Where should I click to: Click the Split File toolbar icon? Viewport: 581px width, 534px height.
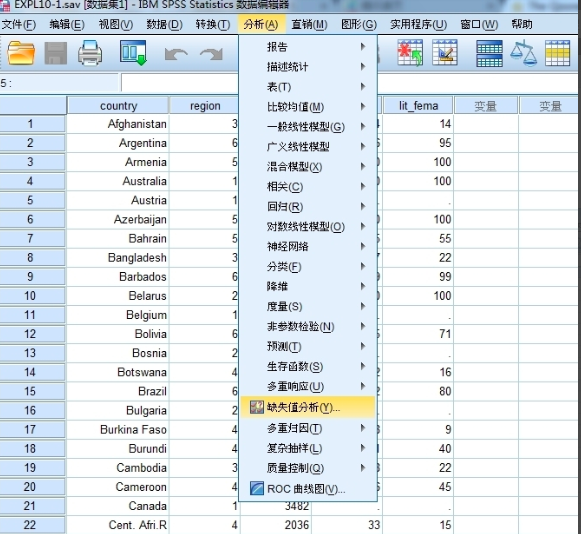pos(489,53)
